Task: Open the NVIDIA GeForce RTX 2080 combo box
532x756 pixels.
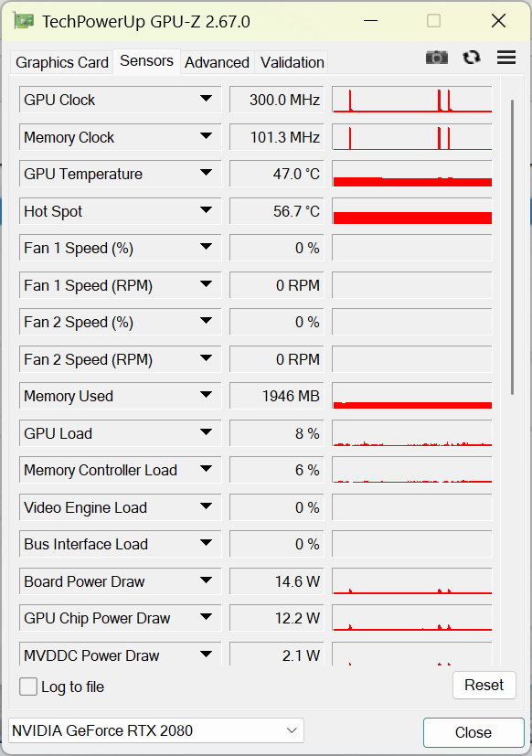Action: click(x=155, y=730)
